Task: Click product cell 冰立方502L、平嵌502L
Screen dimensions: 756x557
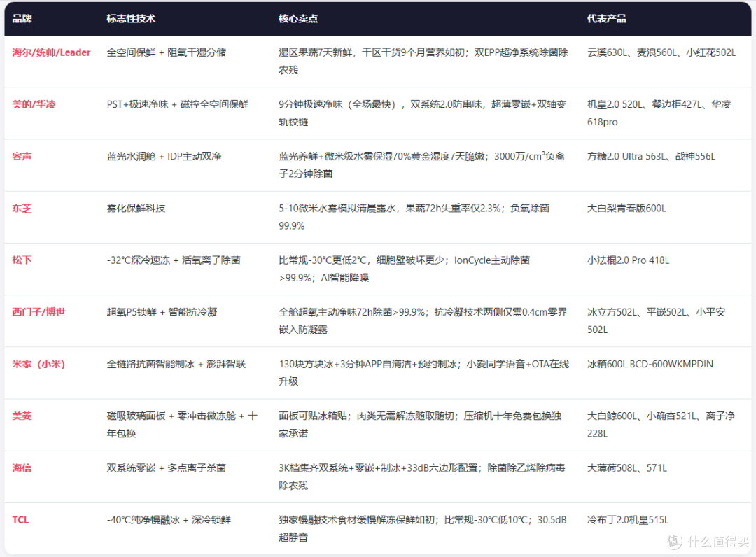Action: pos(656,321)
